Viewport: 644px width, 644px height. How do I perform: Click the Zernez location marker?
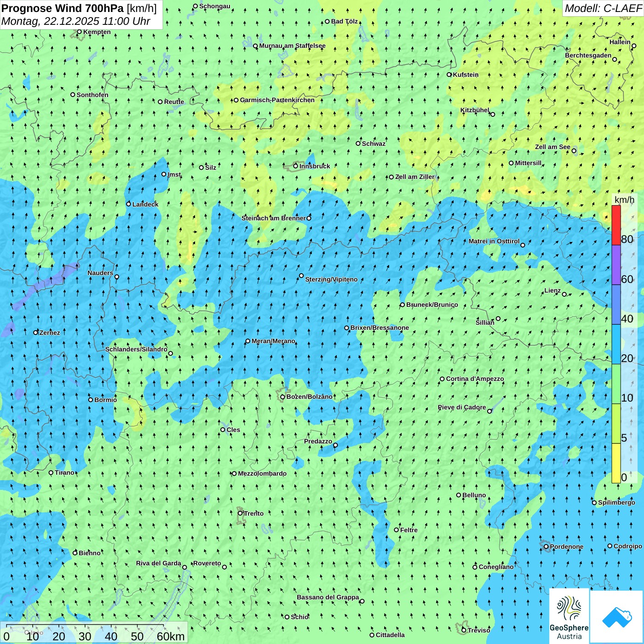[36, 332]
